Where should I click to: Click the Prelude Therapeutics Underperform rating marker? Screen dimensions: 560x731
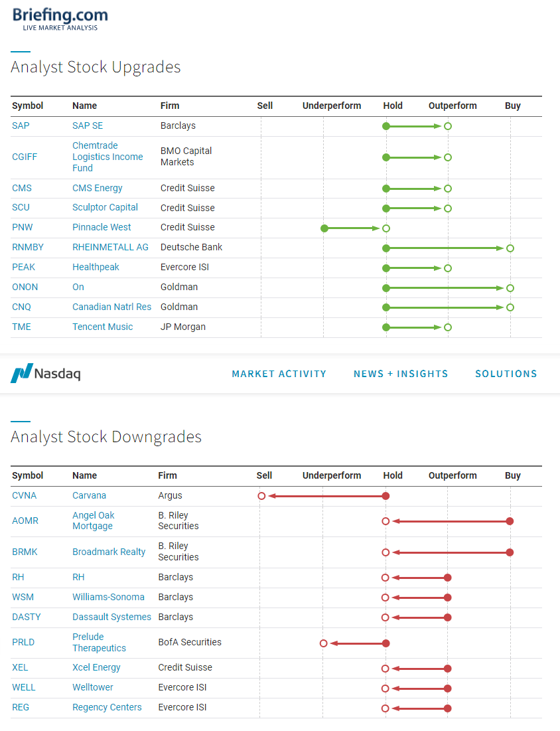click(323, 643)
